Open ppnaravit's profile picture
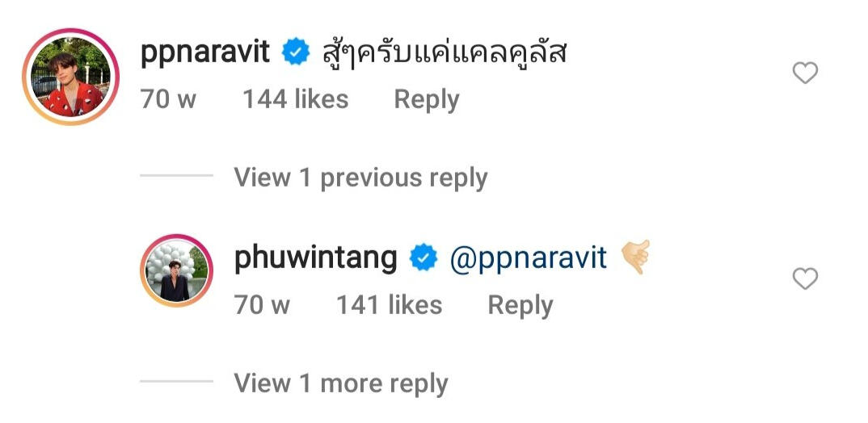The width and height of the screenshot is (868, 423). point(70,77)
